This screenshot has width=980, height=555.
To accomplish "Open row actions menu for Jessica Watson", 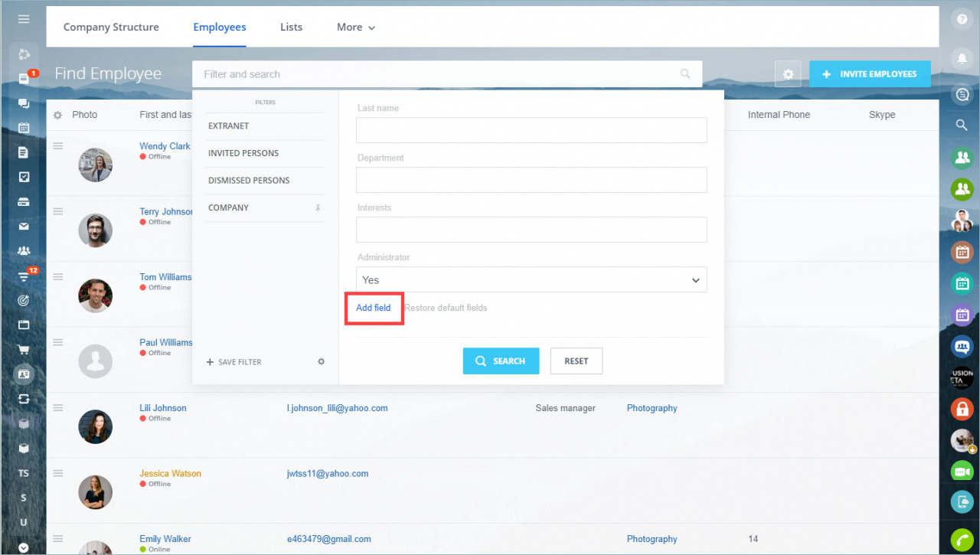I will coord(57,473).
